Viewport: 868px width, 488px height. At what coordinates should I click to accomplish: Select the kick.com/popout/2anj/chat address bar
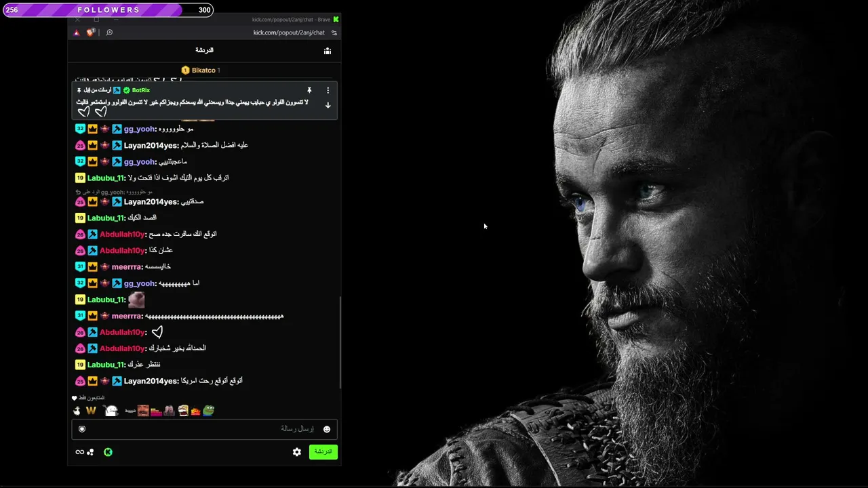tap(289, 33)
